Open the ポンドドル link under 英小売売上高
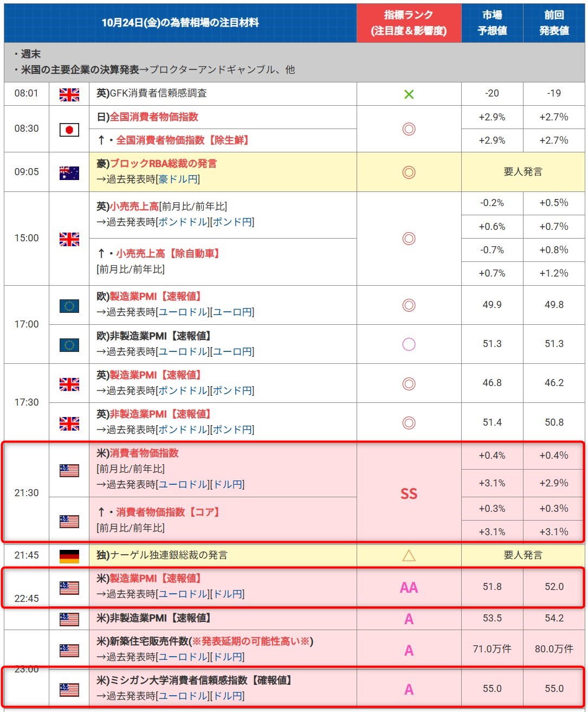 [183, 222]
